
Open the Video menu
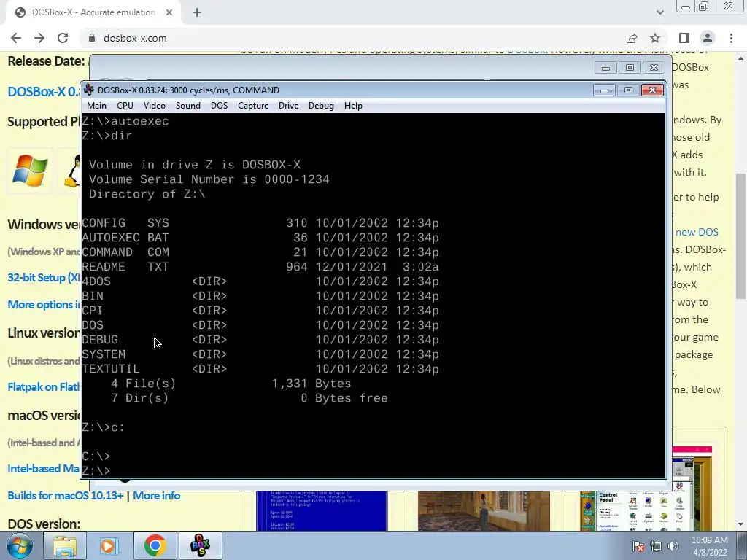155,106
